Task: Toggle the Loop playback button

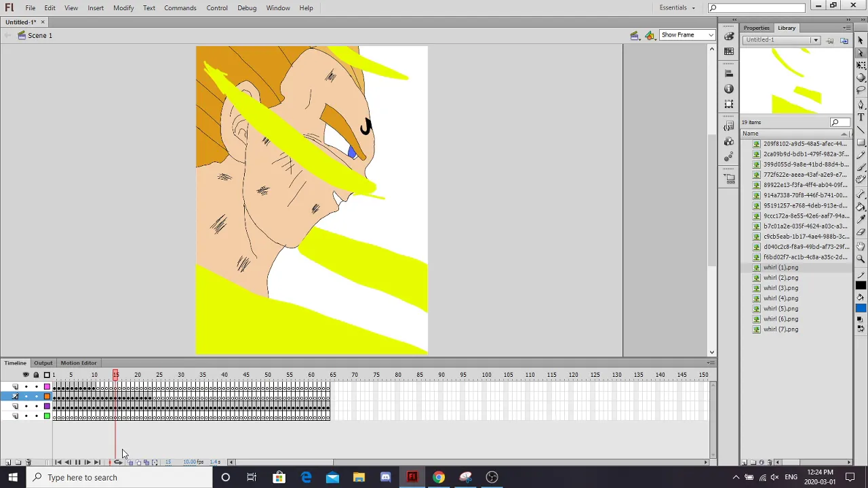Action: pos(118,462)
